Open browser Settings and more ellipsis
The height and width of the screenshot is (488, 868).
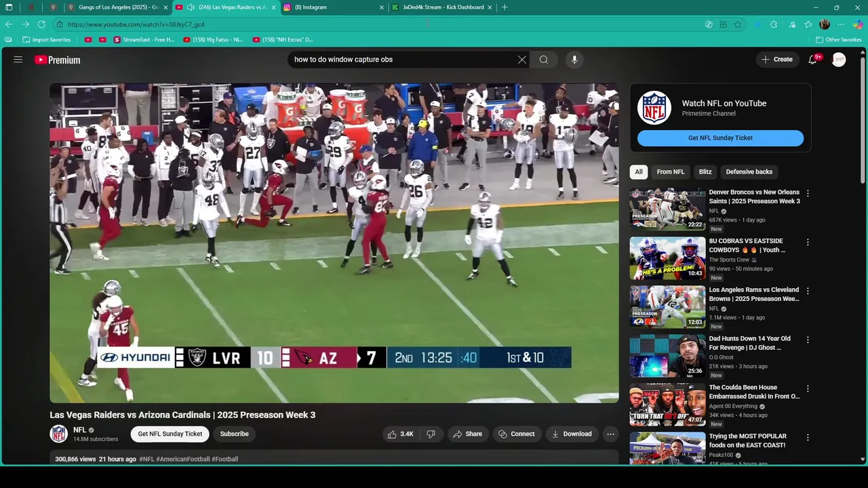(841, 24)
